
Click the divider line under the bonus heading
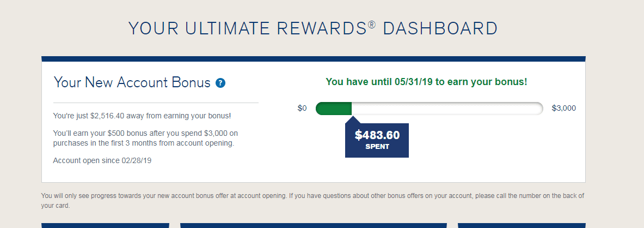pyautogui.click(x=156, y=103)
